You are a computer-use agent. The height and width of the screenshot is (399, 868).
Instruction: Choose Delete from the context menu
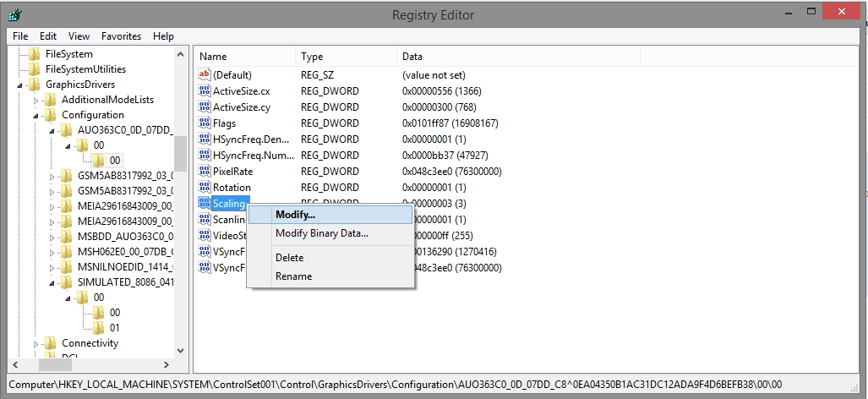pos(330,257)
